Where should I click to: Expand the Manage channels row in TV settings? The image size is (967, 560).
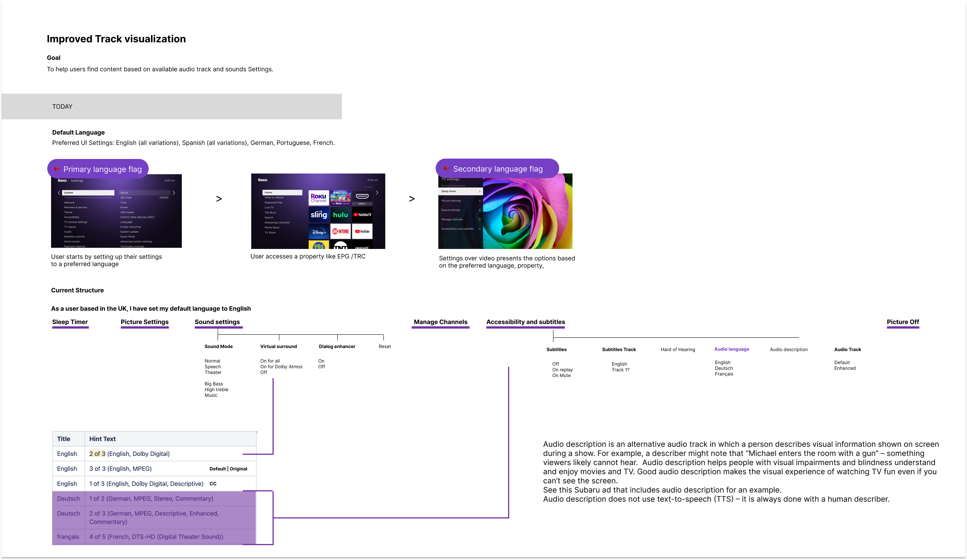coord(460,220)
